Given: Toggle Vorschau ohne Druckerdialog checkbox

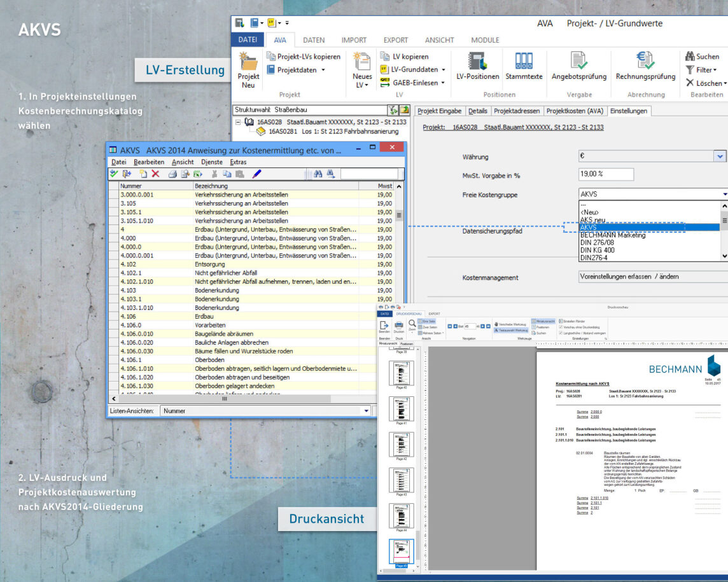Looking at the screenshot, I should pos(561,327).
